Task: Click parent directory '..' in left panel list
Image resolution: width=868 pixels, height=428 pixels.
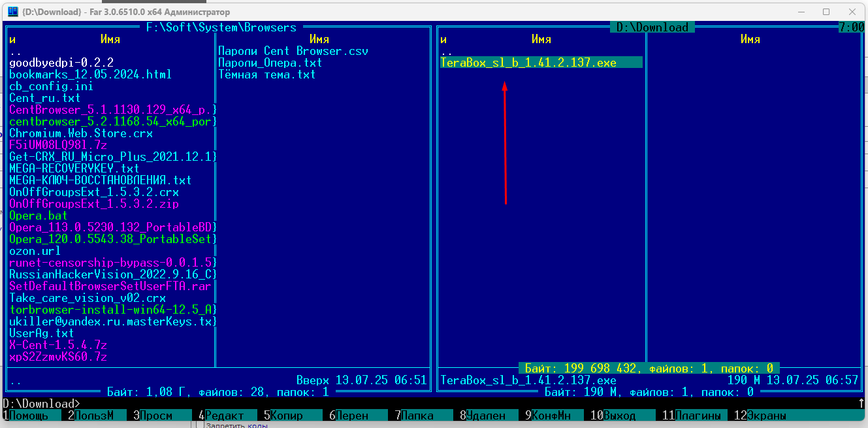Action: pos(16,51)
